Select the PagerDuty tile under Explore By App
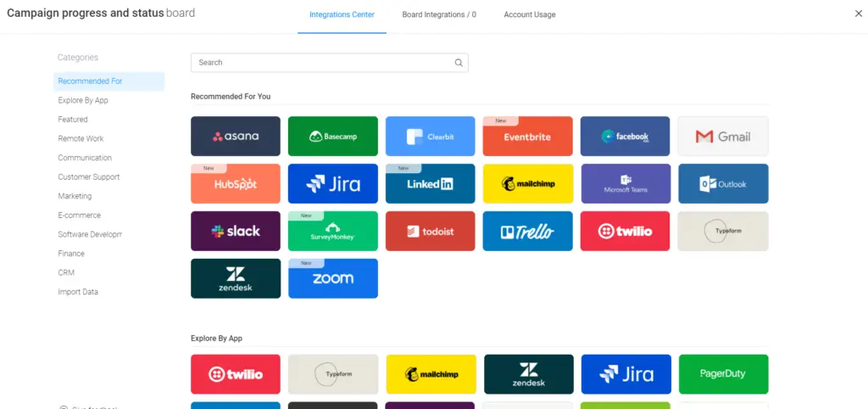The height and width of the screenshot is (409, 868). click(723, 374)
